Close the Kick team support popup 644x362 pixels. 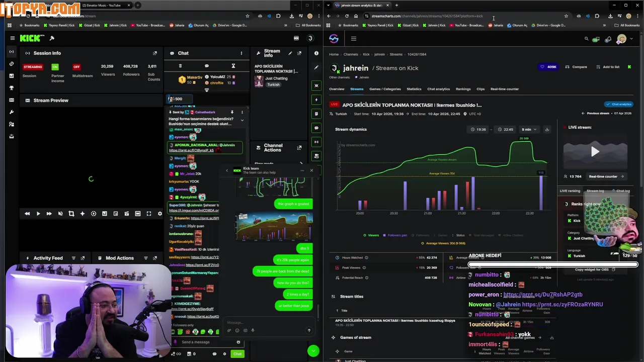coord(311,170)
